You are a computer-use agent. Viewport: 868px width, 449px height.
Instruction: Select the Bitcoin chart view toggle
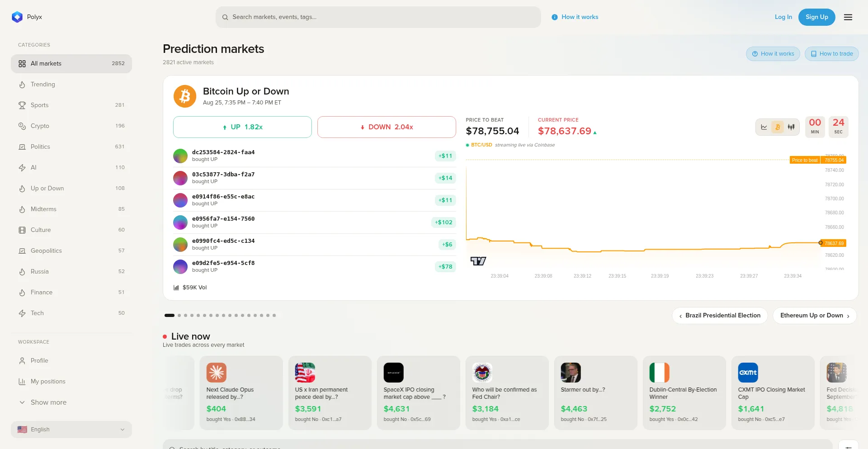pyautogui.click(x=778, y=127)
